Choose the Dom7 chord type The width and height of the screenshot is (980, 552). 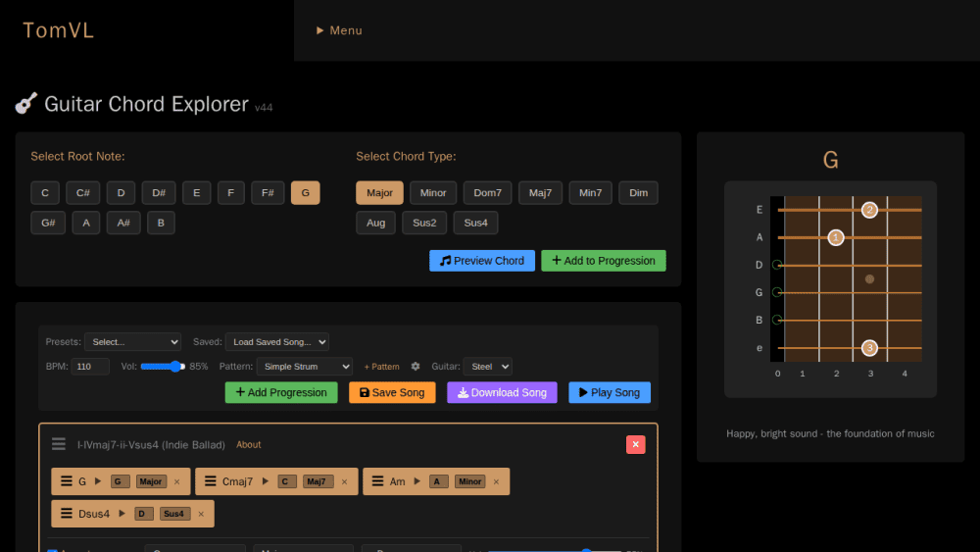tap(487, 192)
